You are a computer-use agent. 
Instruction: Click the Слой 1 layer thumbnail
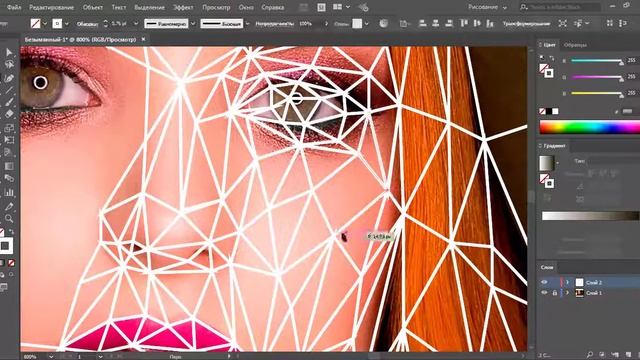pos(579,293)
